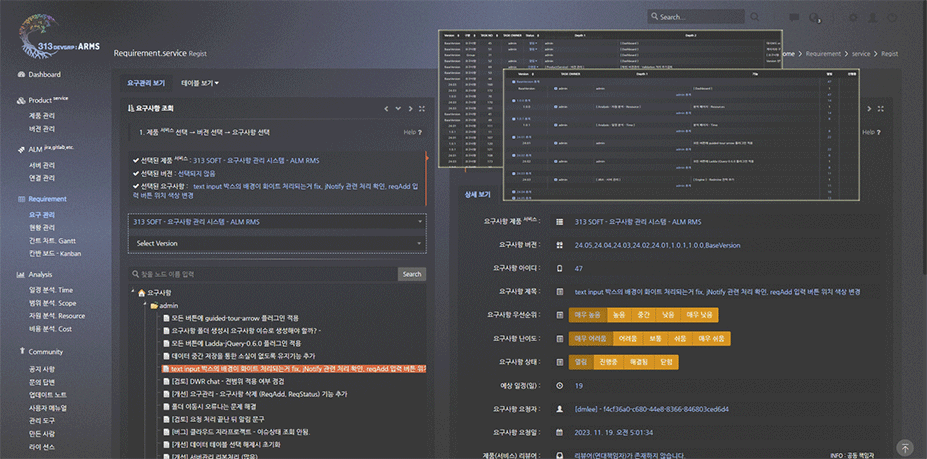Expand the '테이블 보기' dropdown tab
Viewport: 927px width, 459px height.
[199, 83]
